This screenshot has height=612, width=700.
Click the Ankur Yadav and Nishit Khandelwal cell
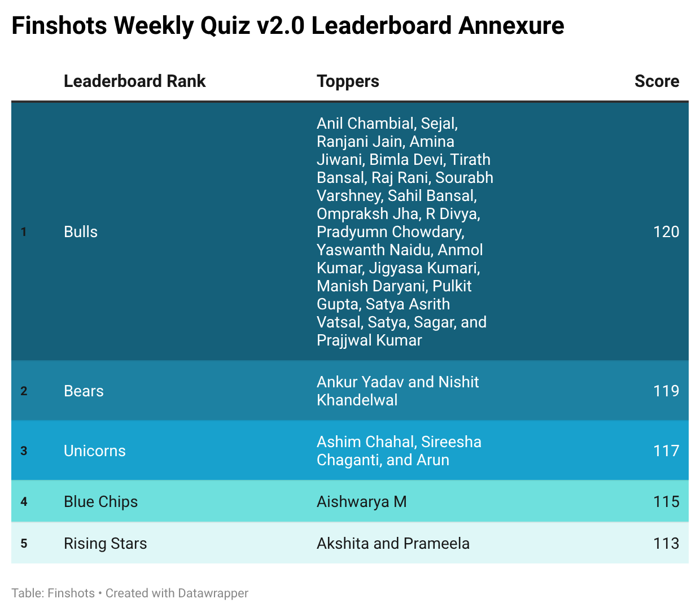click(397, 391)
